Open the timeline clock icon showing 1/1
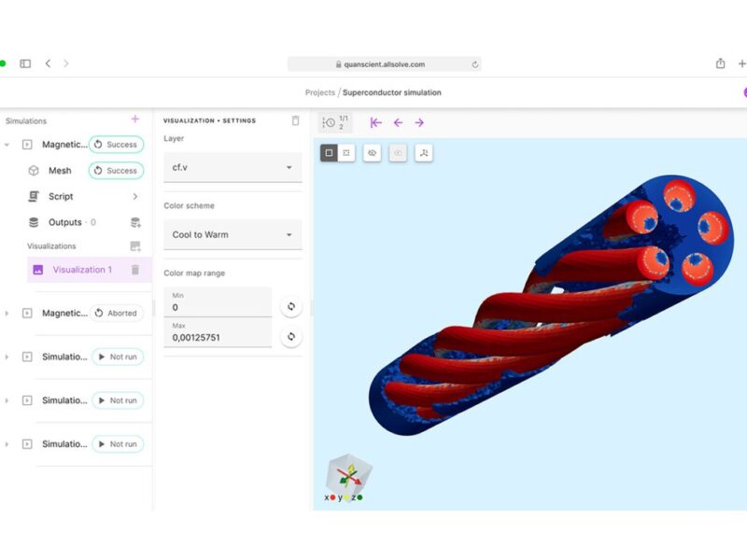 click(331, 122)
